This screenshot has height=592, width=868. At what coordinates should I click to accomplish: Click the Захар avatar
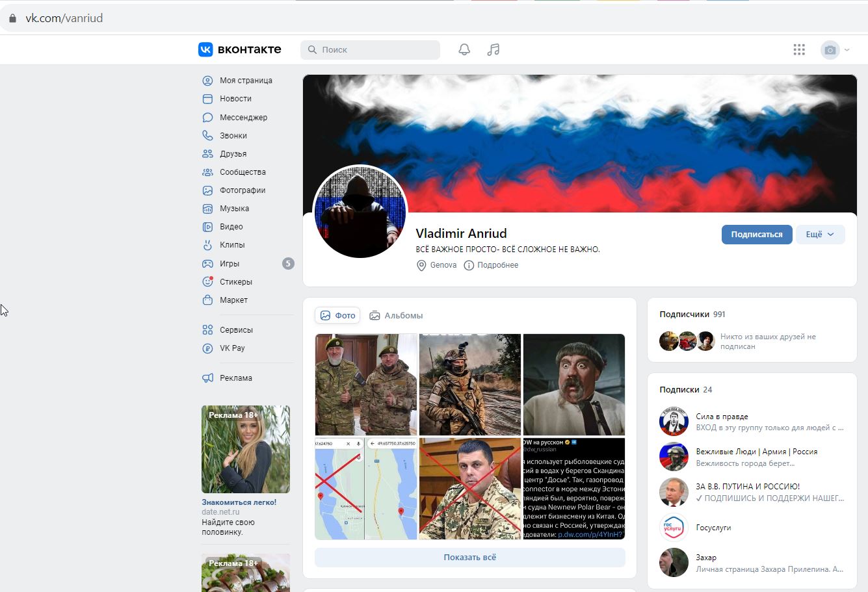coord(674,562)
